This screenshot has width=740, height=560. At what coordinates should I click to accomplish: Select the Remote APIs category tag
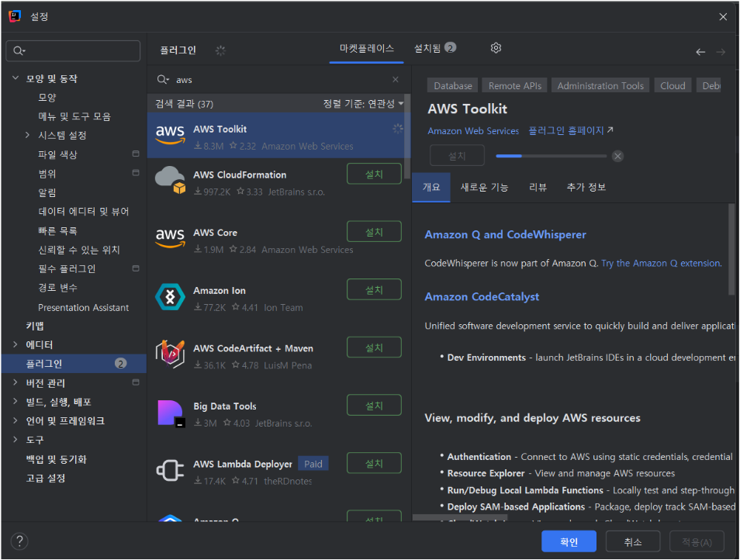(515, 86)
